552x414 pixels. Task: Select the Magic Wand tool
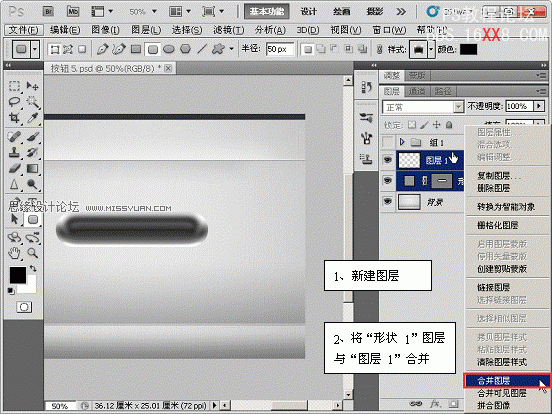[32, 102]
